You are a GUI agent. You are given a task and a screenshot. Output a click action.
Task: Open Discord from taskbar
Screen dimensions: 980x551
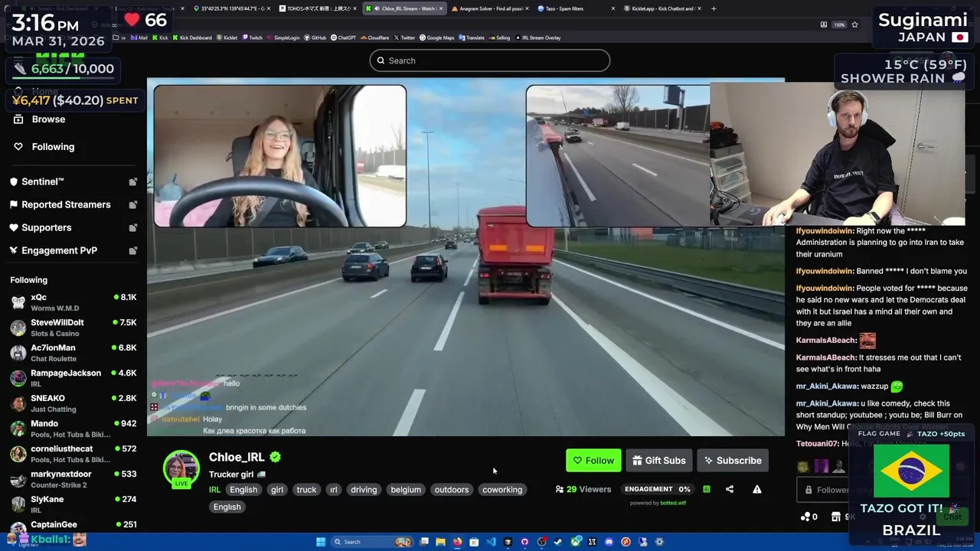coord(609,542)
